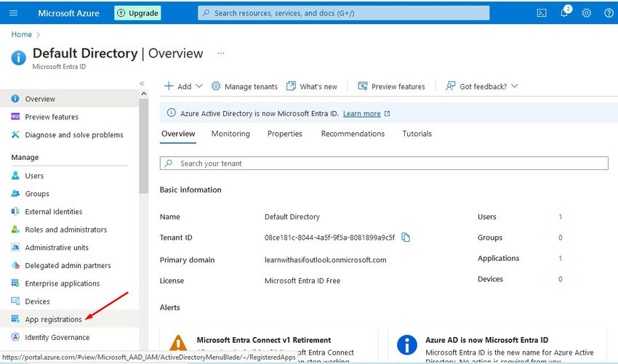This screenshot has height=364, width=618.
Task: Open Cloud Shell from the top bar
Action: [x=542, y=13]
